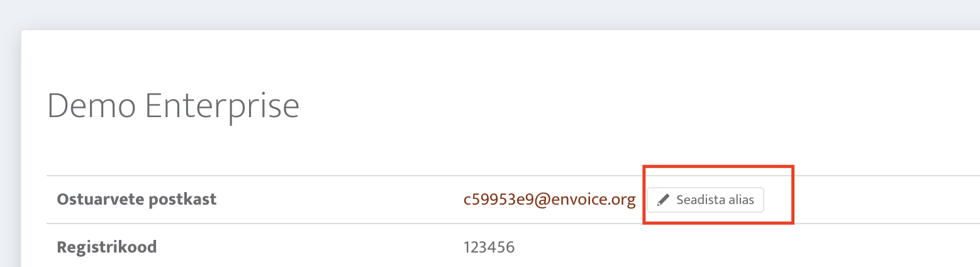980x267 pixels.
Task: Click the c59953e9 part of the email
Action: 499,200
